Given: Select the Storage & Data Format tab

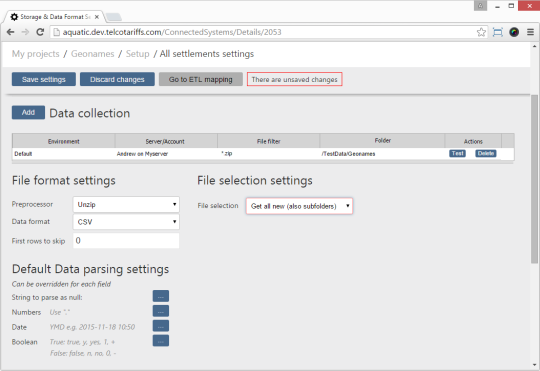Looking at the screenshot, I should (52, 17).
